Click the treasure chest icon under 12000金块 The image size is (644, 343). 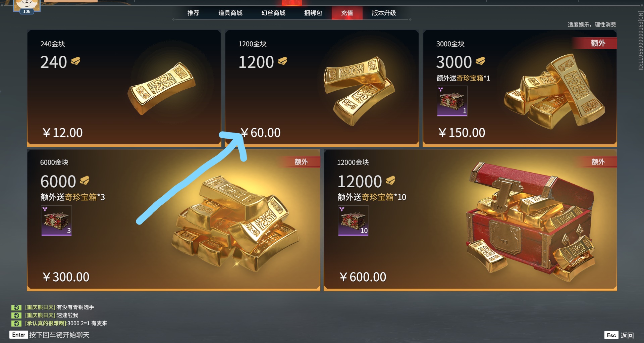353,220
